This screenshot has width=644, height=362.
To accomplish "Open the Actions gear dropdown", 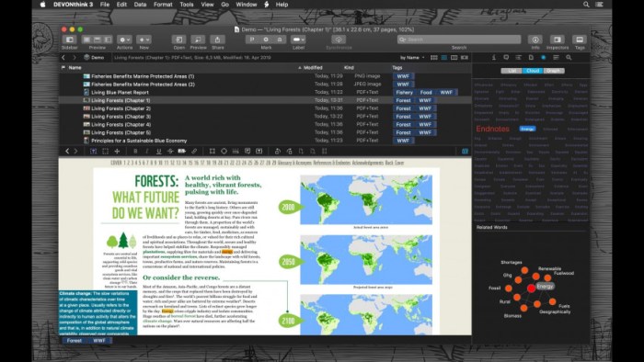I will click(x=124, y=40).
